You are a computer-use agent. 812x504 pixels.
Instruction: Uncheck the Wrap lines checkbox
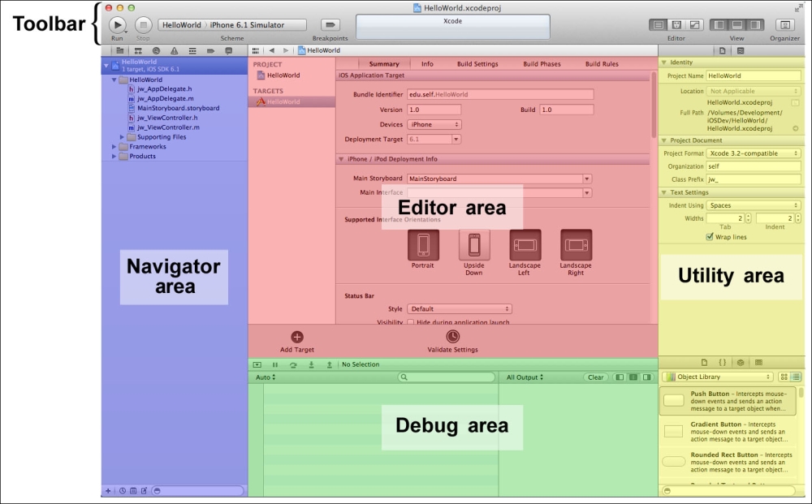coord(710,237)
